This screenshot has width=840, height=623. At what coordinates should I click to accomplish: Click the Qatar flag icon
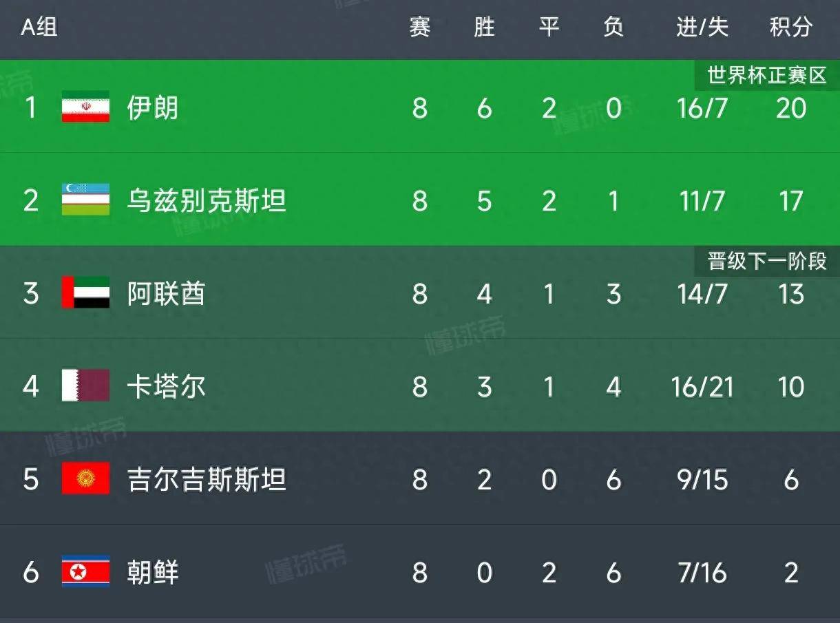coord(85,386)
